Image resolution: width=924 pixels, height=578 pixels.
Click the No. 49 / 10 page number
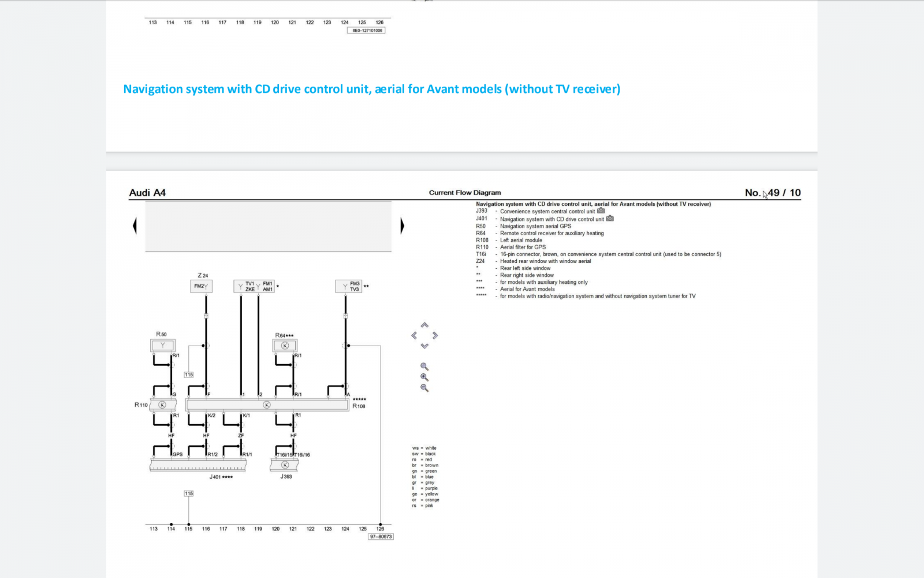point(773,192)
